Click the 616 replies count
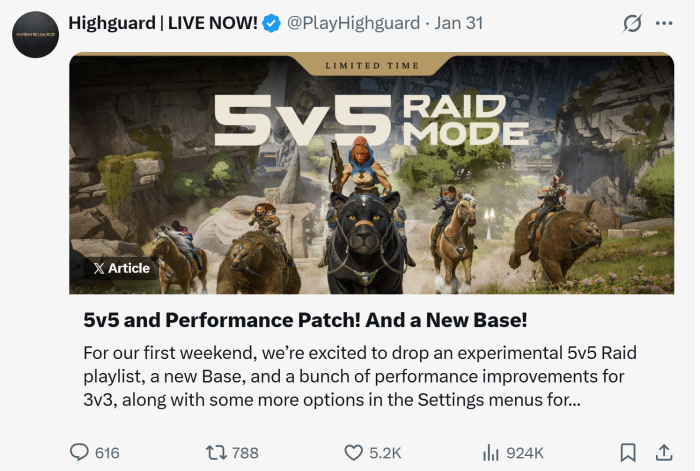 pyautogui.click(x=107, y=453)
